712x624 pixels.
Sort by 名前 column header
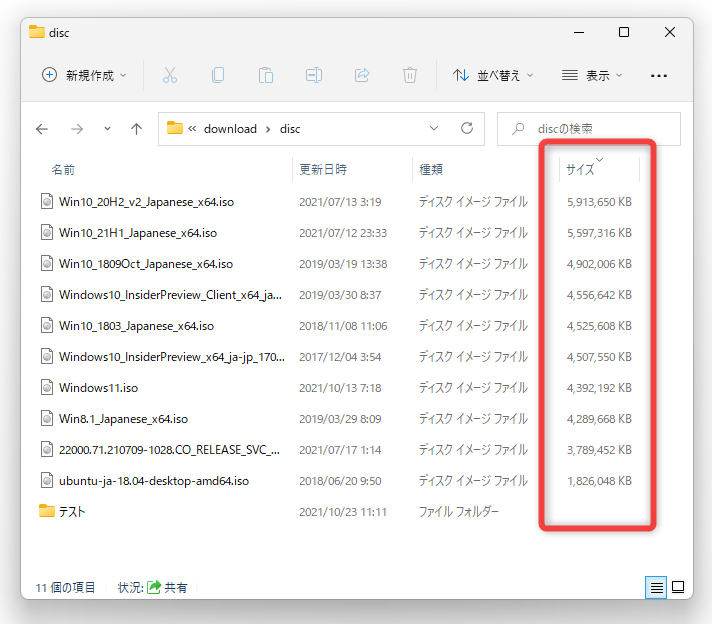(63, 169)
